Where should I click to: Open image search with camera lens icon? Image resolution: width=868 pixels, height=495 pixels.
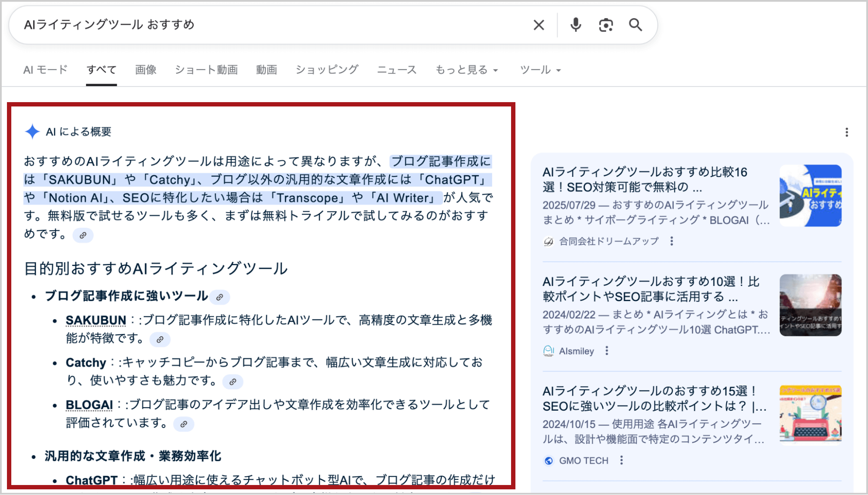[606, 25]
